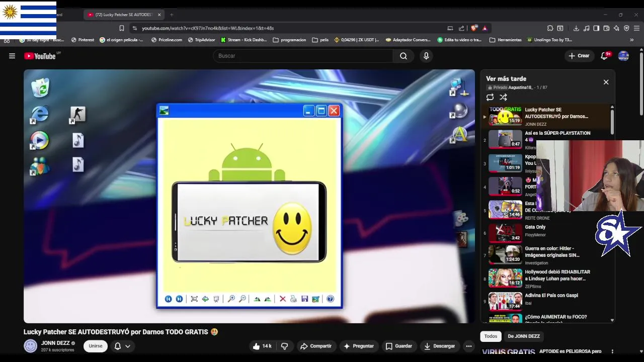The width and height of the screenshot is (644, 362).
Task: Show hidden bookmarks with the double chevron
Action: 632,40
